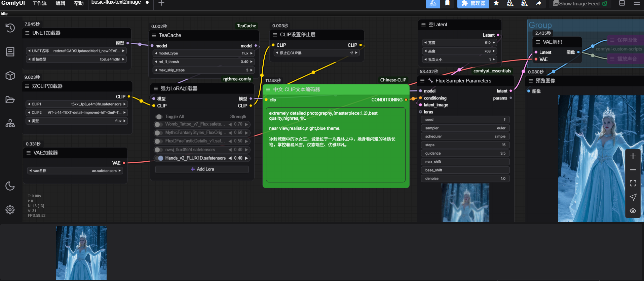Screen dimensions: 644x281
Task: Switch the Toggle All LoRA switch
Action: click(159, 117)
